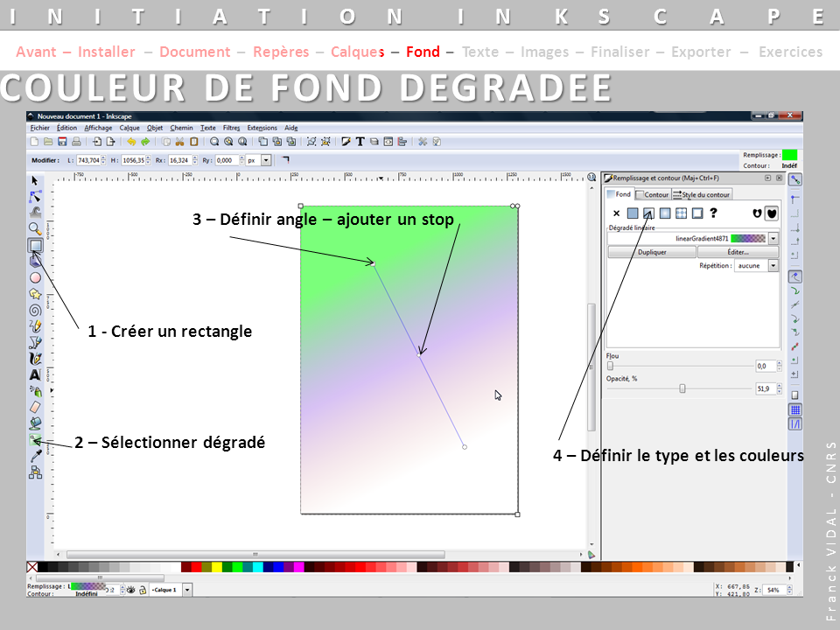Screen dimensions: 840x630
Task: Step the Opacité 51,9 spinner
Action: point(779,388)
